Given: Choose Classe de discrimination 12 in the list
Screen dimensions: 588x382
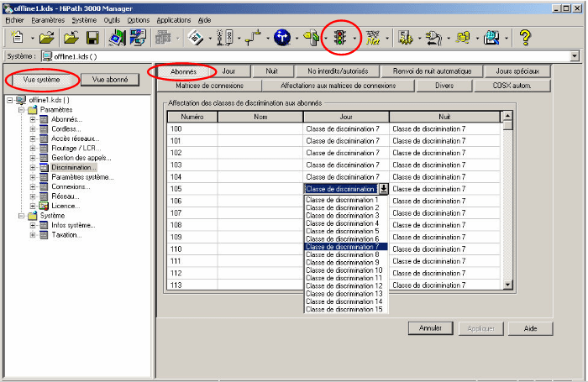Looking at the screenshot, I should point(344,285).
